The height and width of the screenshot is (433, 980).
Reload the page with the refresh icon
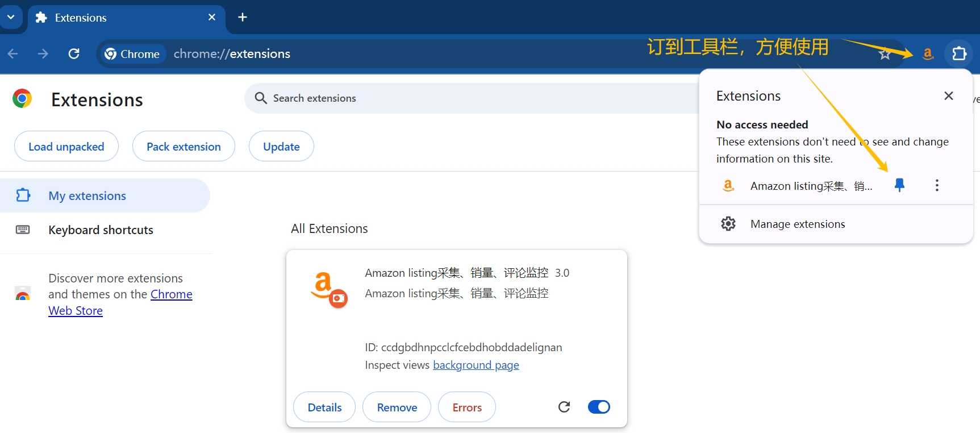click(74, 54)
